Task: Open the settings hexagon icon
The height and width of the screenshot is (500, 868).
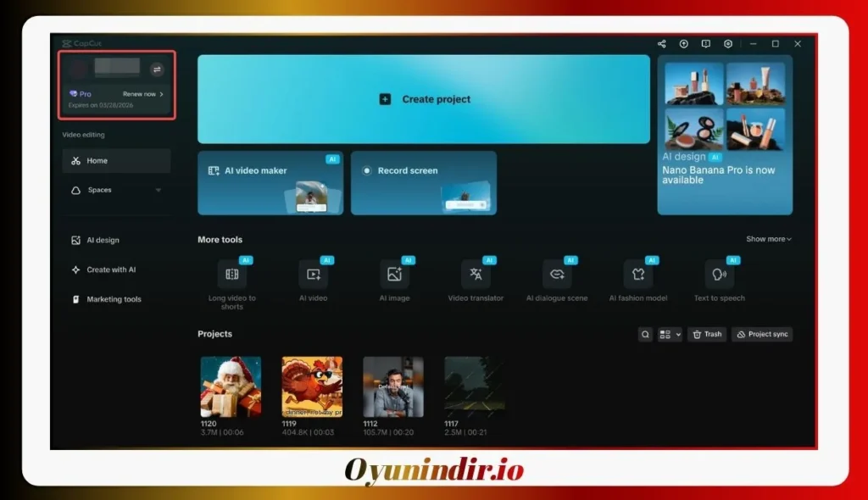Action: tap(728, 44)
